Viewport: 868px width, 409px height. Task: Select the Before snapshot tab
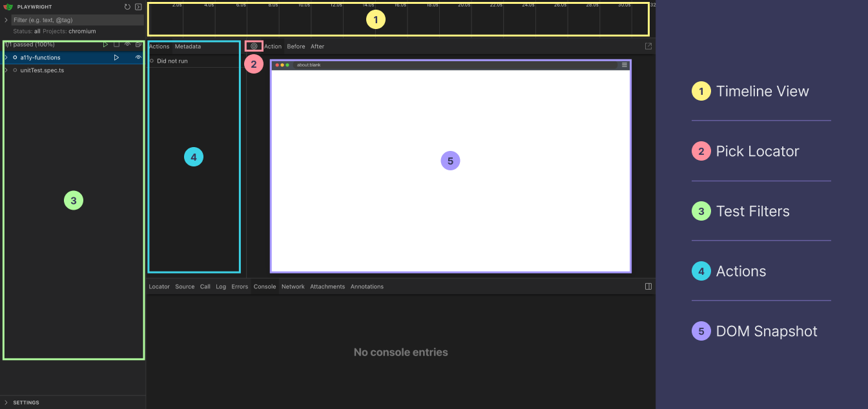click(296, 46)
